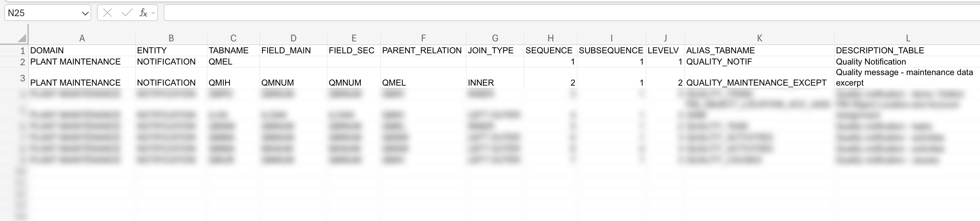
Task: Select row 3 header
Action: (x=22, y=78)
